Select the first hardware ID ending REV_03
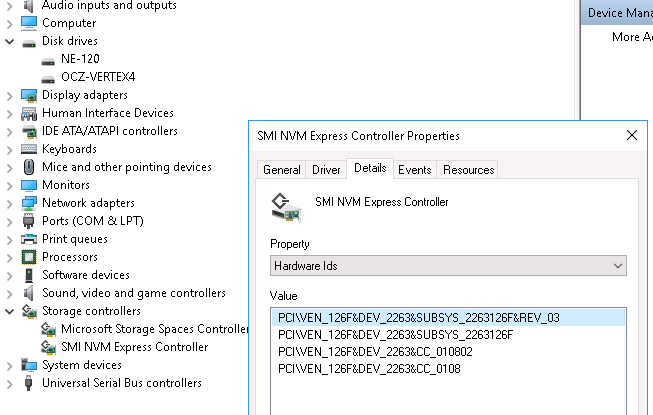The width and height of the screenshot is (653, 415). 419,318
